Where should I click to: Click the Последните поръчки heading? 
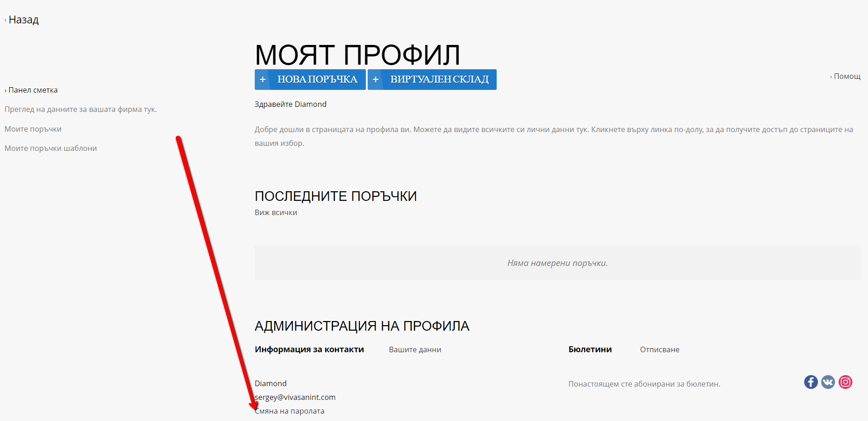[x=336, y=196]
